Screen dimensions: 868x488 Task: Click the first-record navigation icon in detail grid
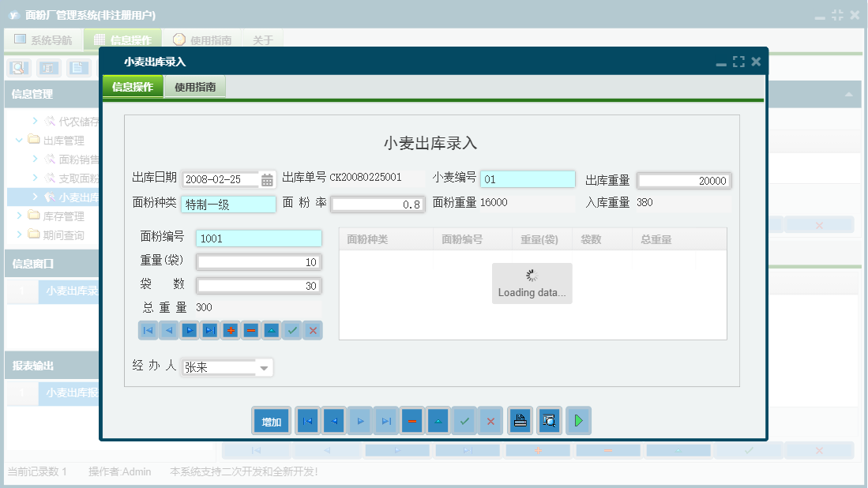coord(148,330)
